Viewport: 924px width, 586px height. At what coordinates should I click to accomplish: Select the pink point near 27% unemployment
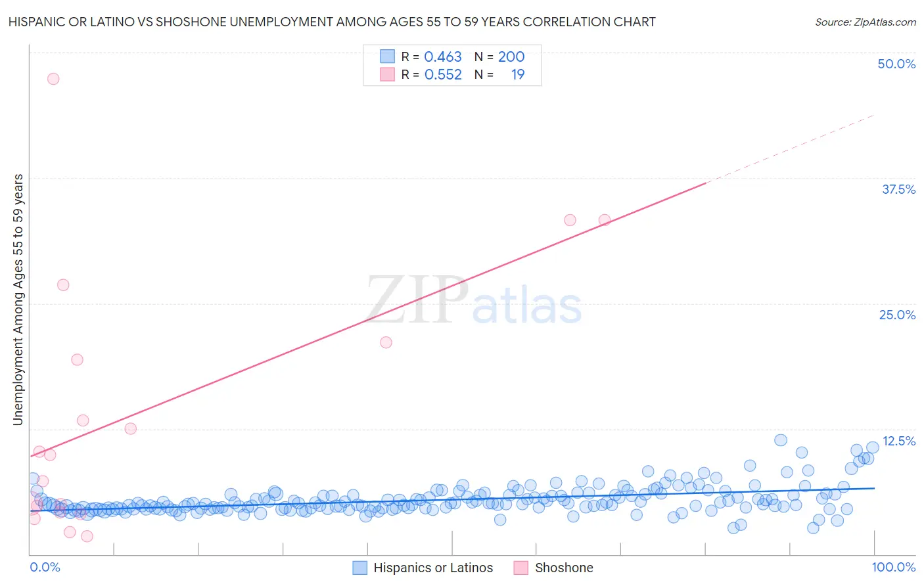pos(63,285)
